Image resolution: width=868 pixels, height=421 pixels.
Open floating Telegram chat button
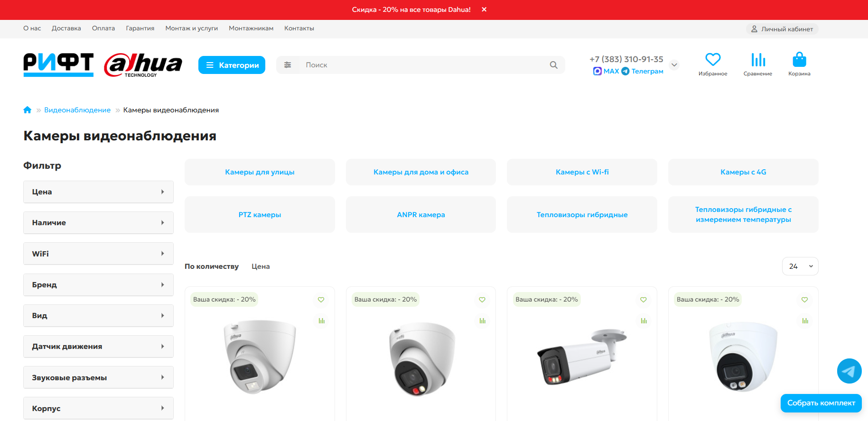[849, 371]
